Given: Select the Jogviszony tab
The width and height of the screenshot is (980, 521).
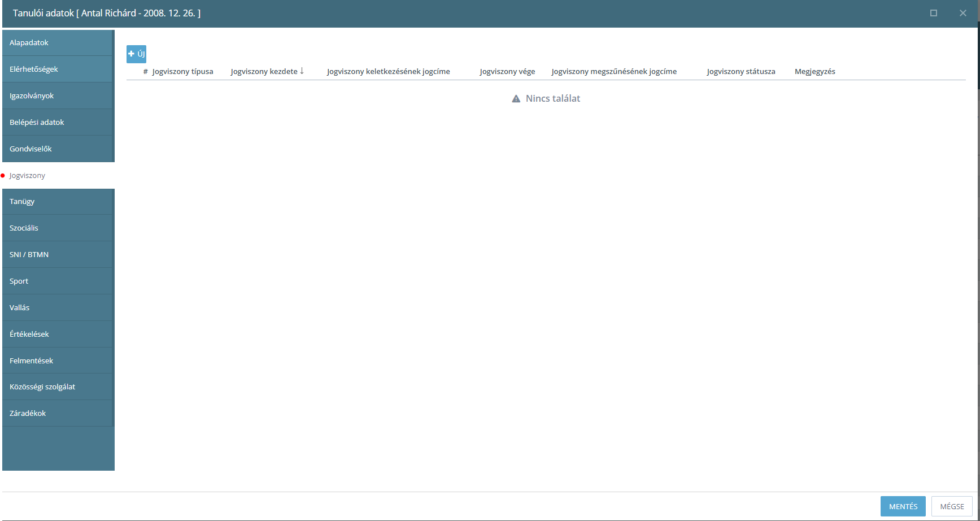Looking at the screenshot, I should (58, 176).
